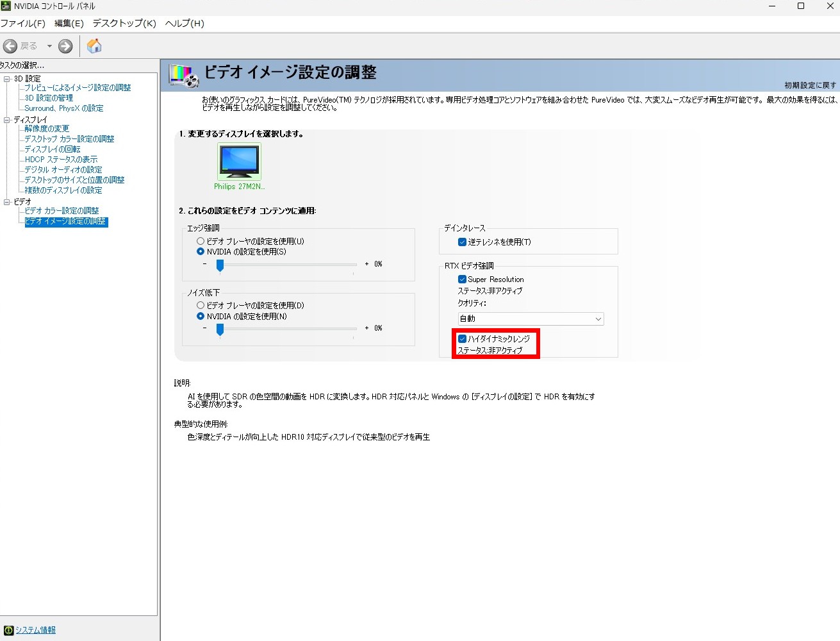
Task: Disable the Super Resolution checkbox
Action: (462, 279)
